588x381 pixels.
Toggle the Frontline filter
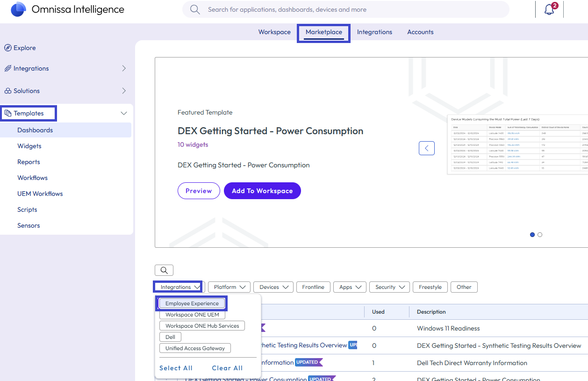[x=313, y=287]
